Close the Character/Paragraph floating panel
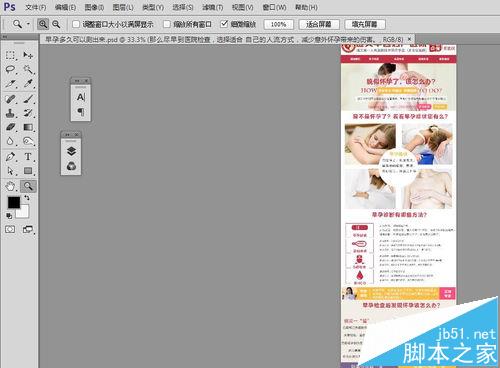This screenshot has height=368, width=500. point(86,81)
